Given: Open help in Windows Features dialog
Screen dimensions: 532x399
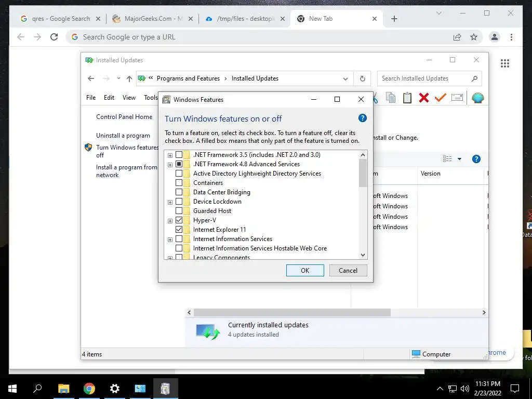Looking at the screenshot, I should point(362,118).
